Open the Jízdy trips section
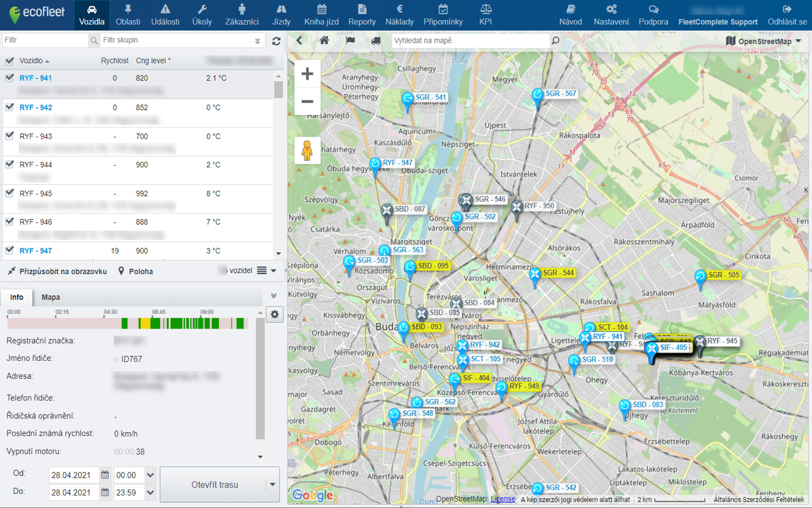 point(281,15)
